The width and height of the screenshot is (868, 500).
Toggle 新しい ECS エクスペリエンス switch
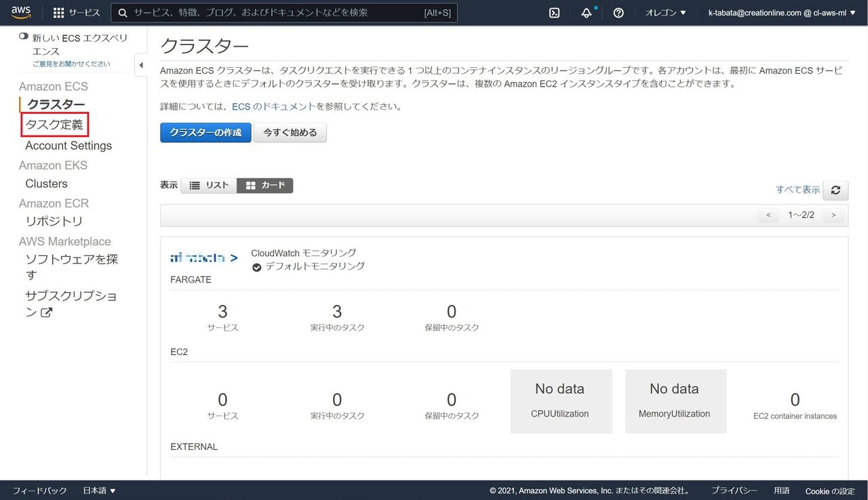pyautogui.click(x=24, y=37)
